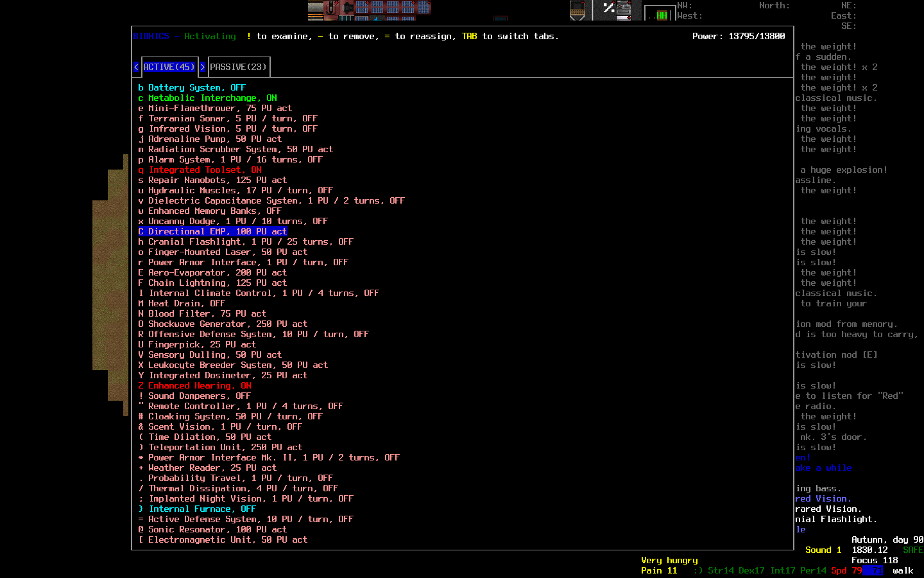Toggle Integrated Toolset bionic

coord(200,170)
